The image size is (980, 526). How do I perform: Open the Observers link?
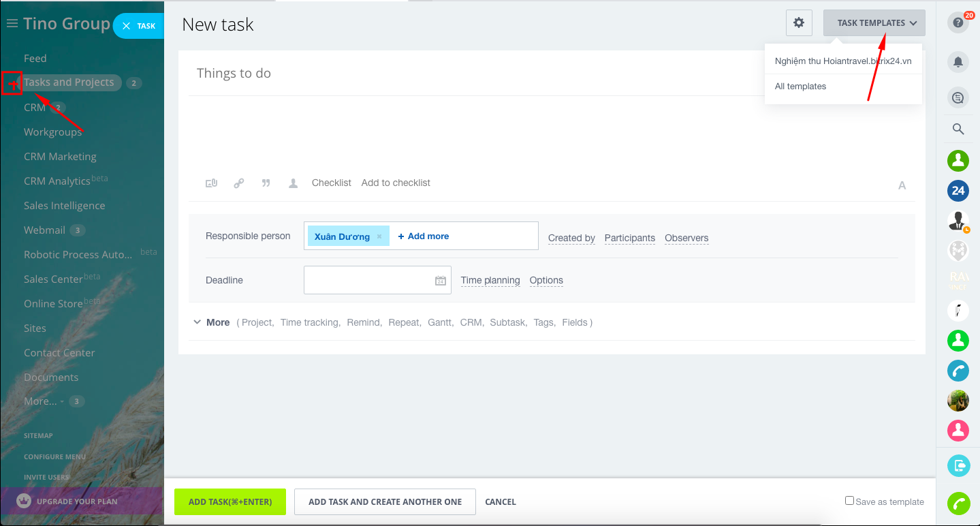tap(686, 238)
